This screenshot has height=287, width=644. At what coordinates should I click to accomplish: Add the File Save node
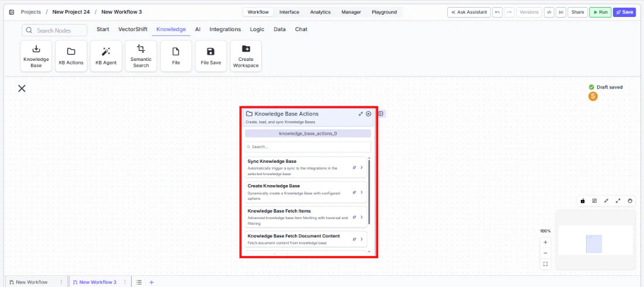(211, 56)
